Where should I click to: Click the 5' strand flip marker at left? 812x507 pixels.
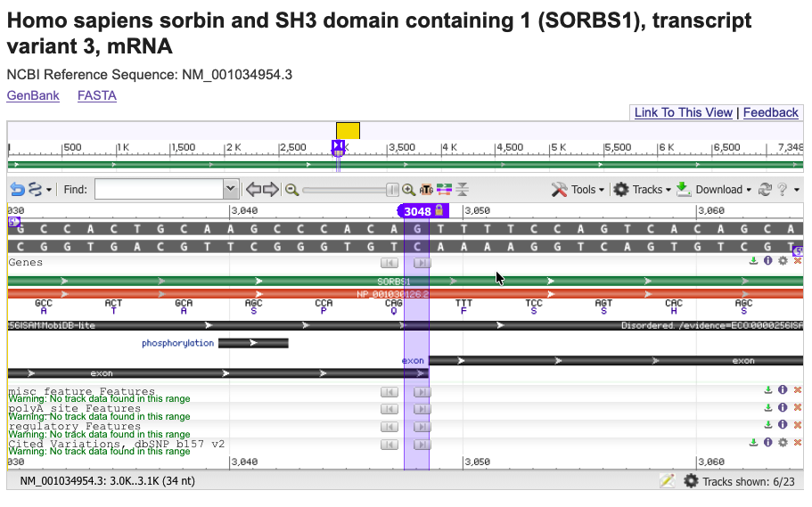pos(14,222)
